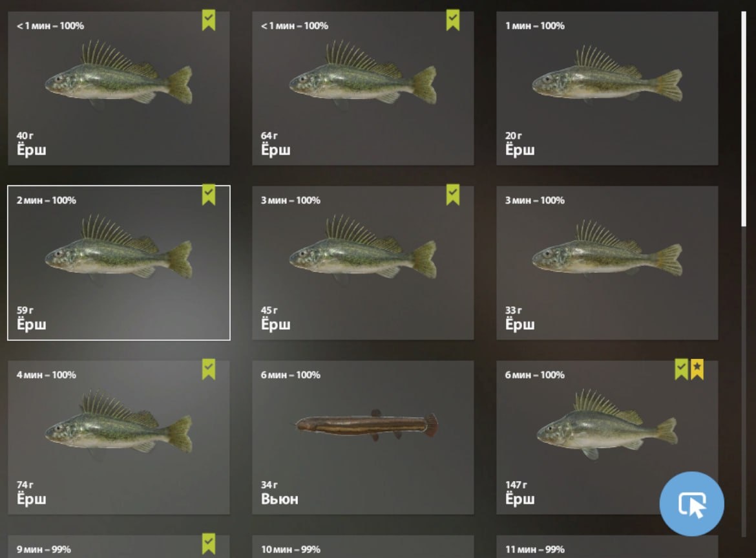
Task: Click the green bookmark on the 45 г Ёрш card
Action: (x=452, y=195)
